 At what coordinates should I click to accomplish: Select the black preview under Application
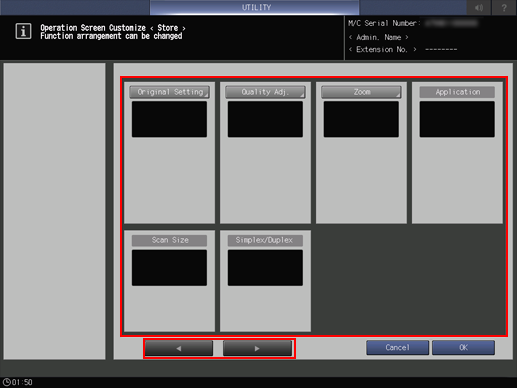[457, 119]
